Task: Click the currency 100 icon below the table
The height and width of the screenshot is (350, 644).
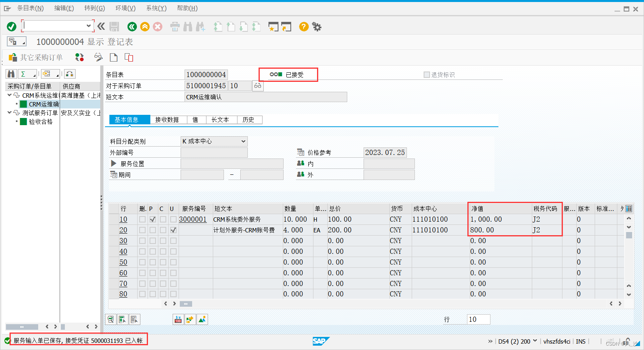Action: pos(178,319)
